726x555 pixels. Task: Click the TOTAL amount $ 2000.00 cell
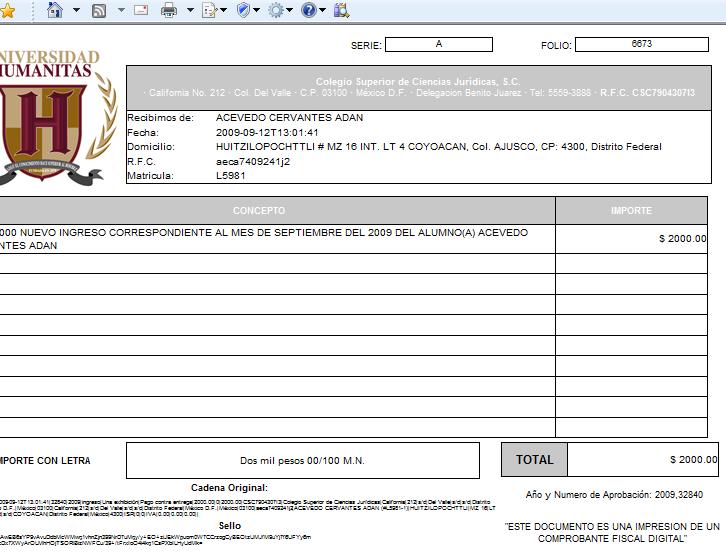pos(643,460)
